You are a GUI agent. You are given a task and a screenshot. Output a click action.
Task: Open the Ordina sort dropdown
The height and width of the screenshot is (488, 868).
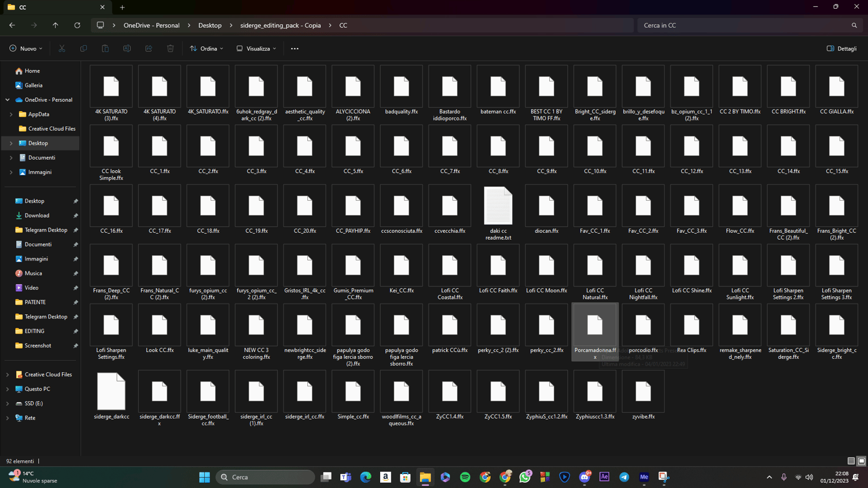[x=206, y=49]
